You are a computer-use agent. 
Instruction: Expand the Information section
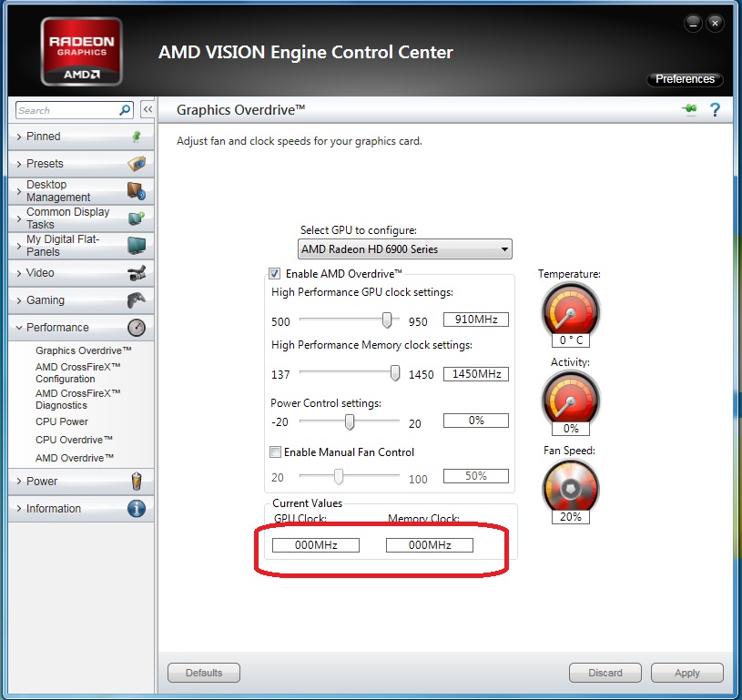[x=81, y=508]
